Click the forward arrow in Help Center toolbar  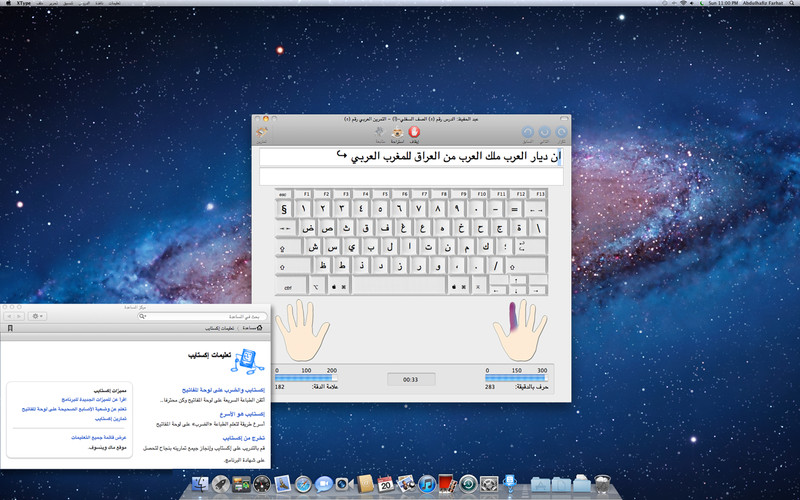click(x=19, y=316)
